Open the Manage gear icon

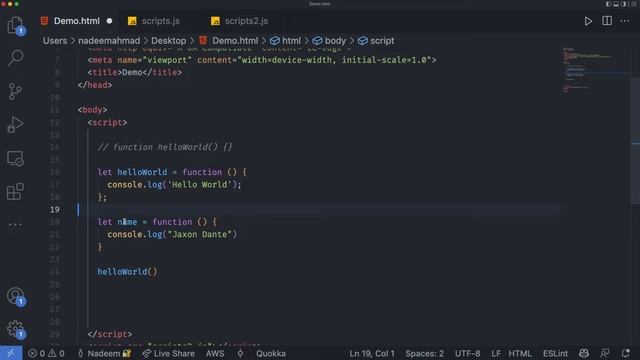15,329
